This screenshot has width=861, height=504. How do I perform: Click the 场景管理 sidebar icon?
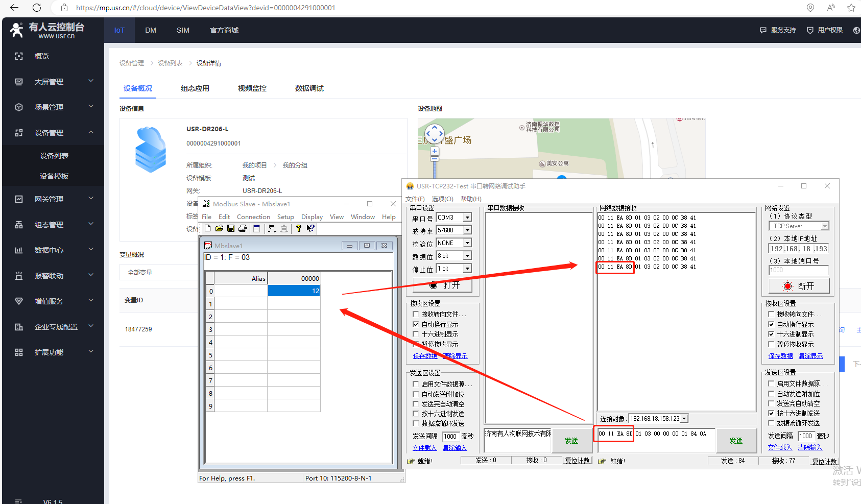tap(19, 107)
